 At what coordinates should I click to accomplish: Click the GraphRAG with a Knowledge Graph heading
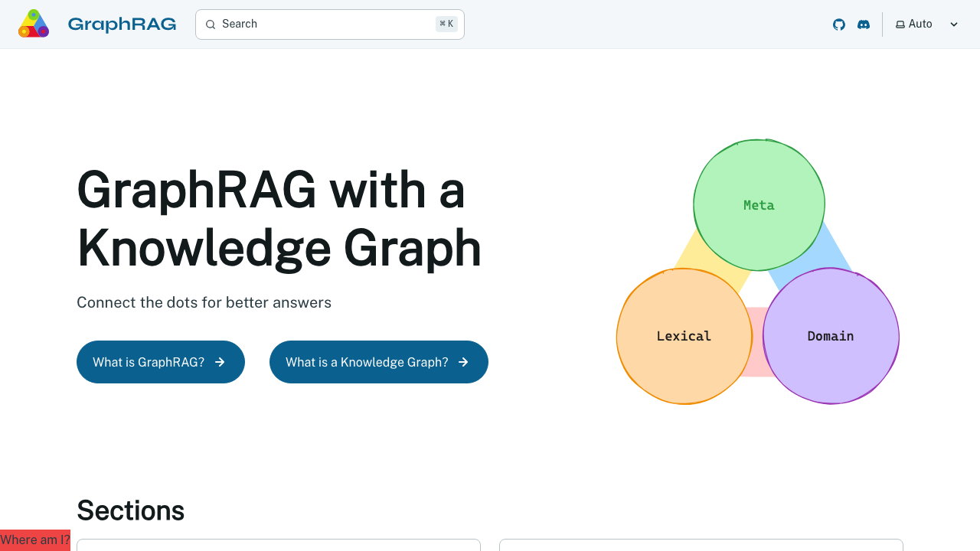(x=279, y=219)
